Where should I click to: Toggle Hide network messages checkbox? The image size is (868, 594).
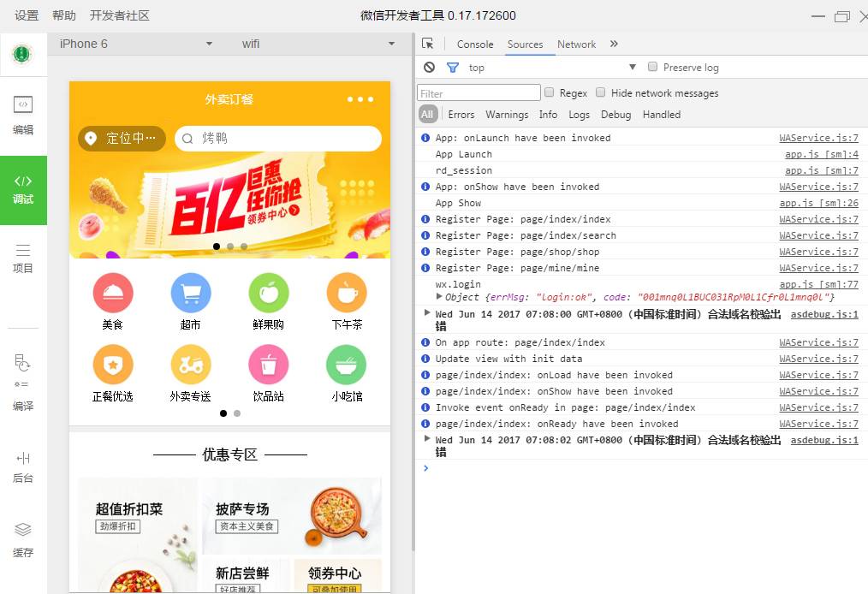[601, 92]
